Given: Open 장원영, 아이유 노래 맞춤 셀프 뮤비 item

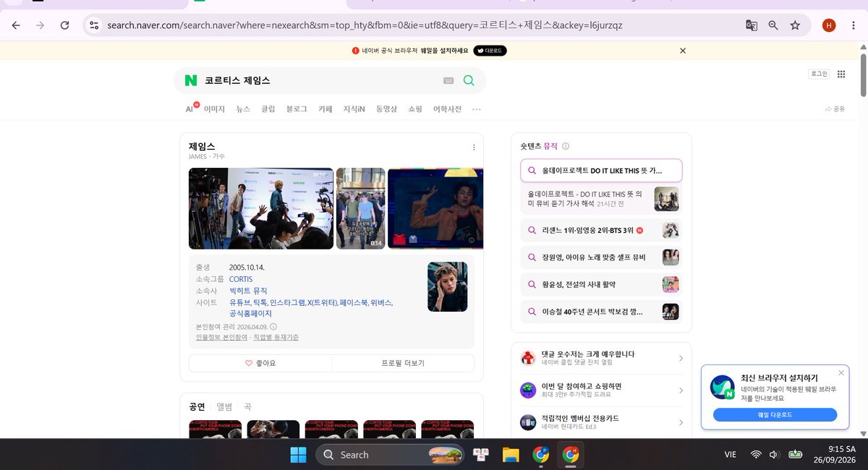Looking at the screenshot, I should pyautogui.click(x=601, y=257).
